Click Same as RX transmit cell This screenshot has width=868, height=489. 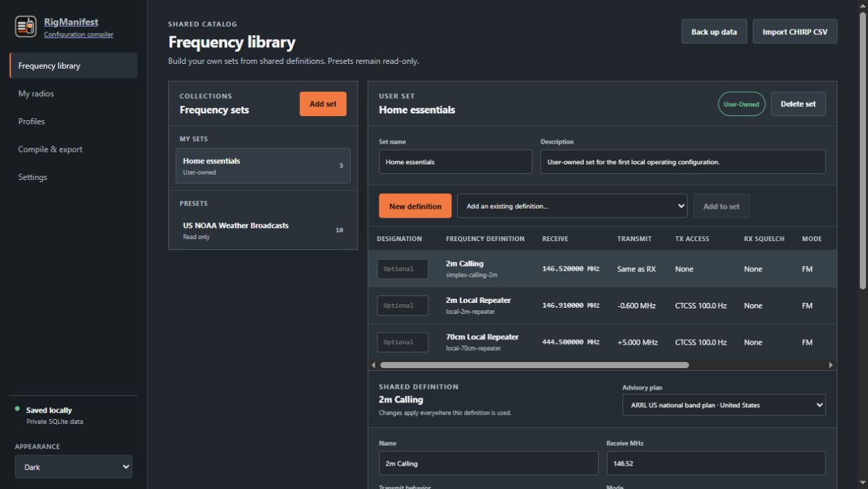coord(636,269)
